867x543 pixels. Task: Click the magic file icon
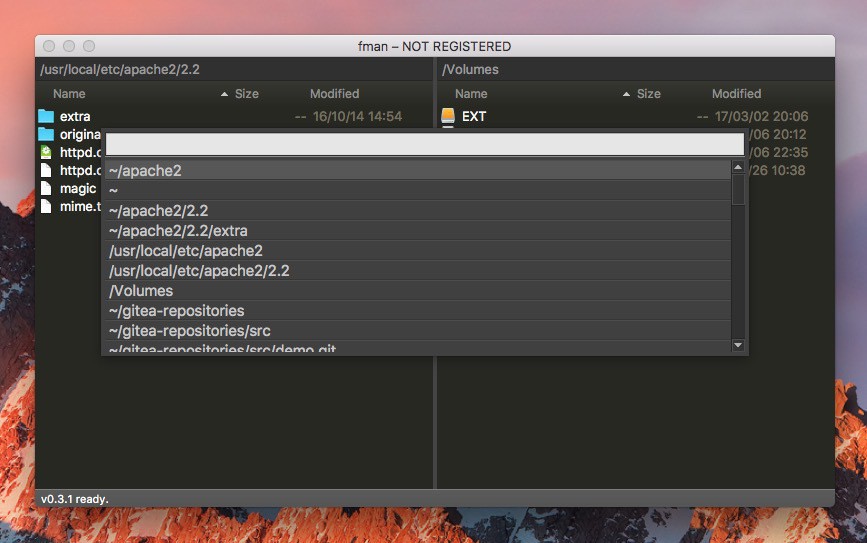[x=46, y=188]
